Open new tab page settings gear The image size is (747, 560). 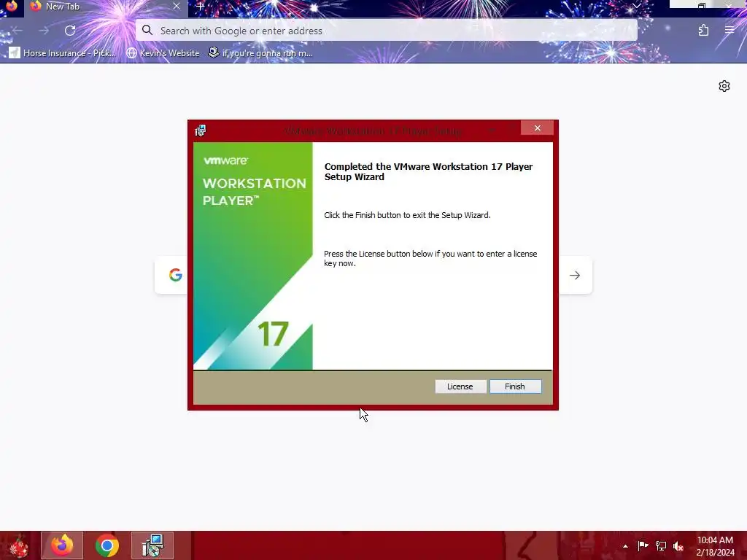[724, 86]
